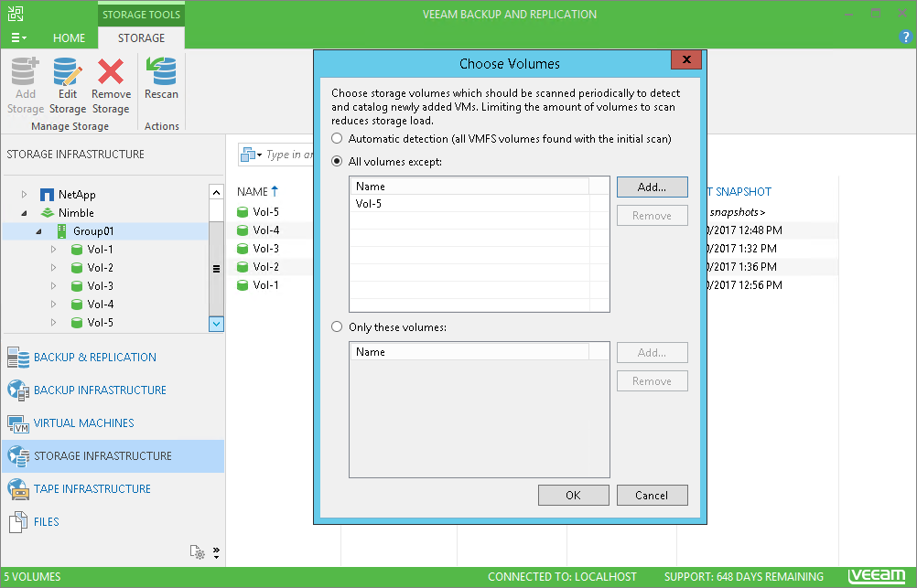Click the Vol-1 volume icon in the tree

76,250
